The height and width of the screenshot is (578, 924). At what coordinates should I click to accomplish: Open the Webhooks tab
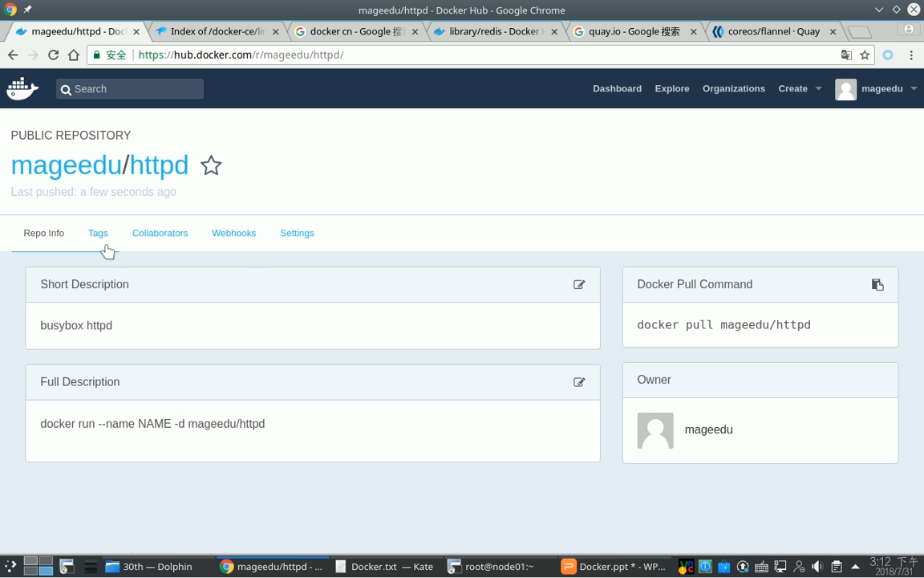[x=234, y=233]
